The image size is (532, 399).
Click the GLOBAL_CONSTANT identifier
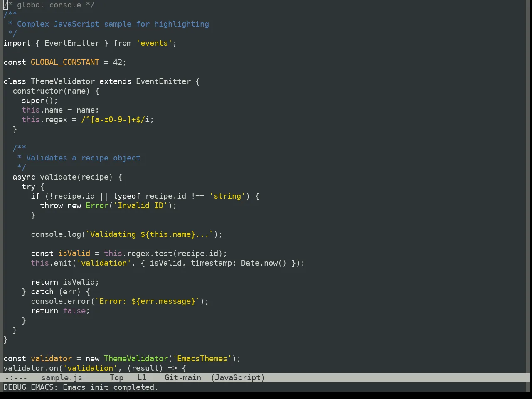click(x=65, y=62)
